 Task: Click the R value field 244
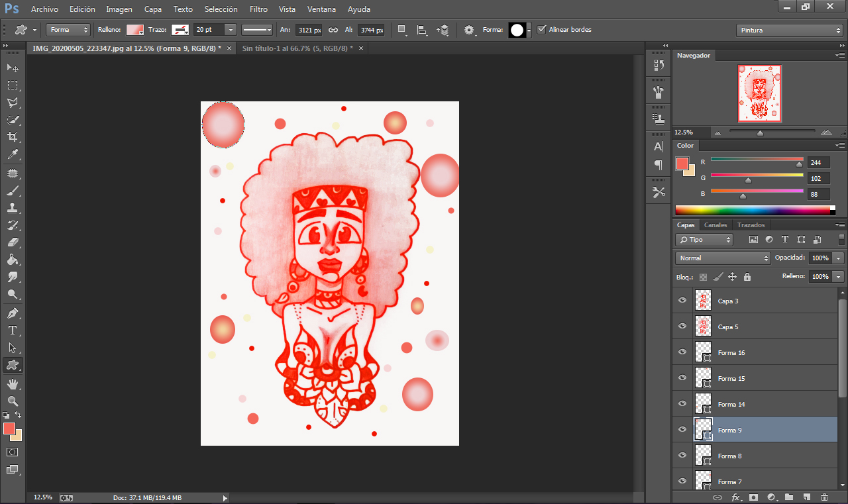(x=818, y=162)
